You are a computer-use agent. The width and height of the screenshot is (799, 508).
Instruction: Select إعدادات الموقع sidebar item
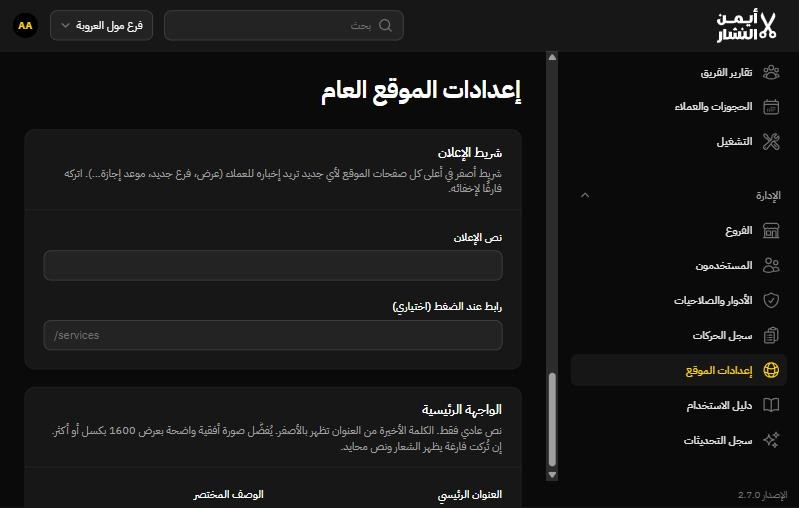679,370
